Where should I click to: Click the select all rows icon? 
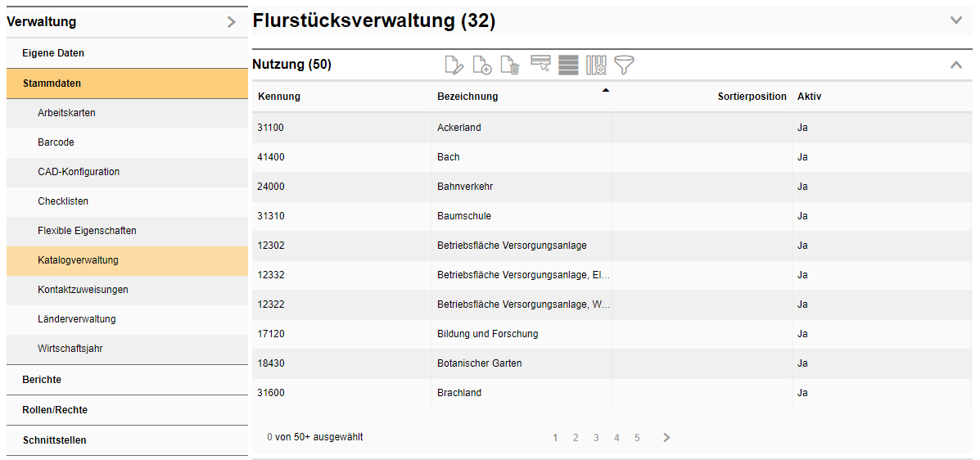[x=568, y=65]
